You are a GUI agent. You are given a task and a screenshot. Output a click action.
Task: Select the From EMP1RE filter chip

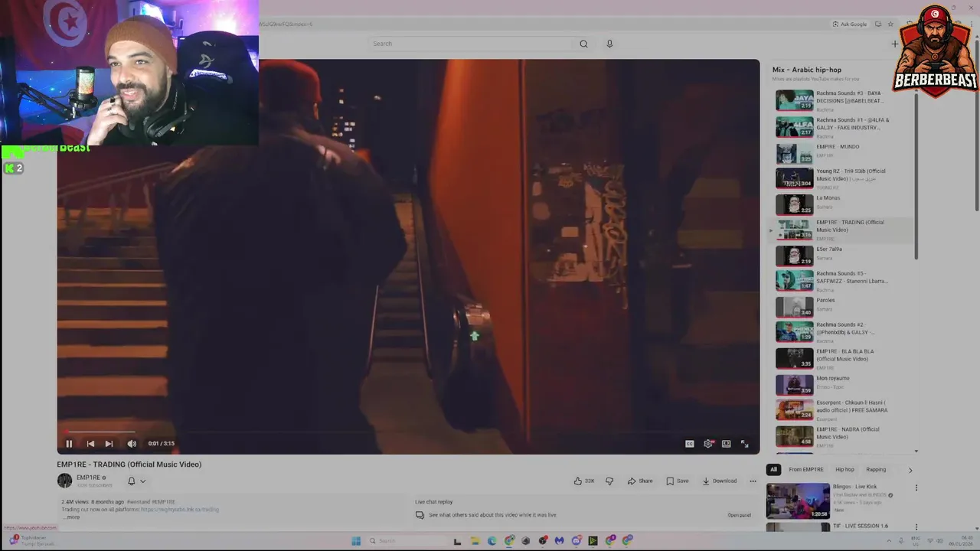(806, 470)
